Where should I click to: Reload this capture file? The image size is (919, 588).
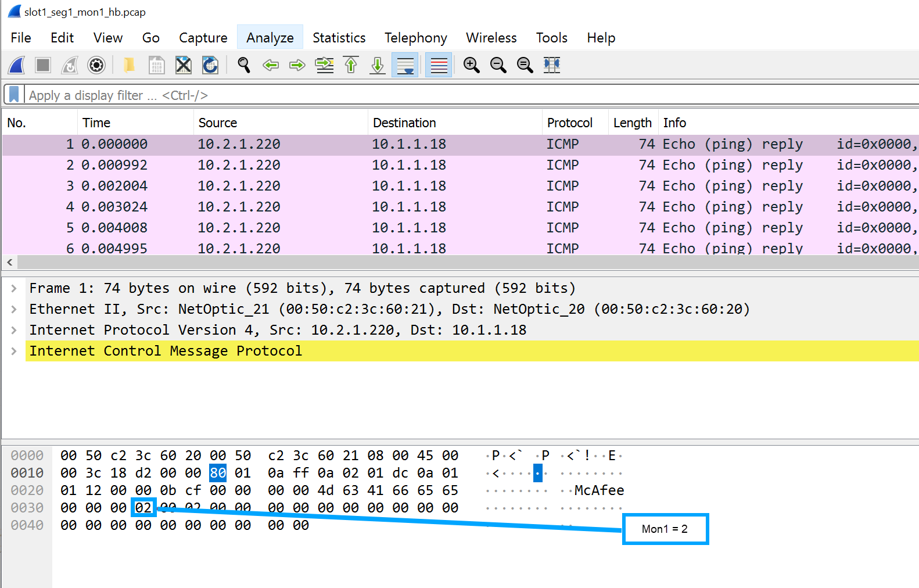(x=210, y=65)
